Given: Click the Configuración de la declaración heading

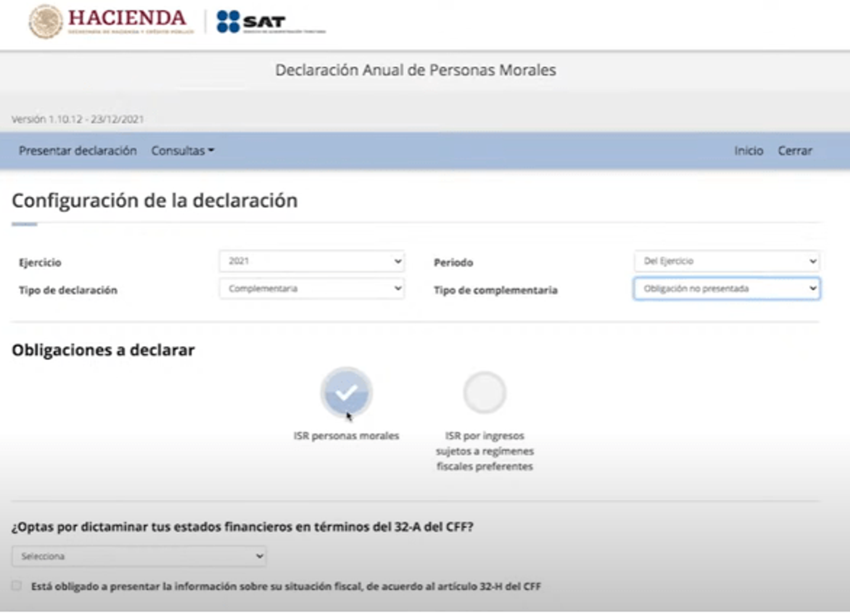Looking at the screenshot, I should click(x=155, y=201).
